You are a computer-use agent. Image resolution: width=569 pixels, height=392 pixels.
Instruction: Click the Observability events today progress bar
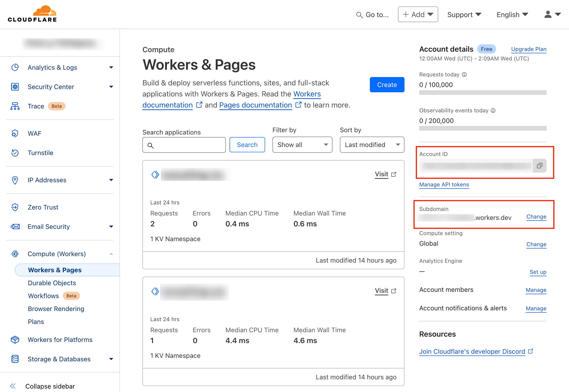click(482, 128)
